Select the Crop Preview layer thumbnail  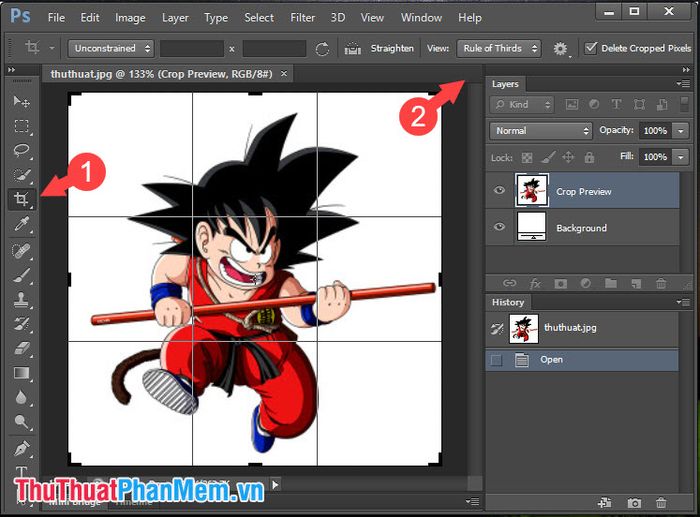[532, 190]
